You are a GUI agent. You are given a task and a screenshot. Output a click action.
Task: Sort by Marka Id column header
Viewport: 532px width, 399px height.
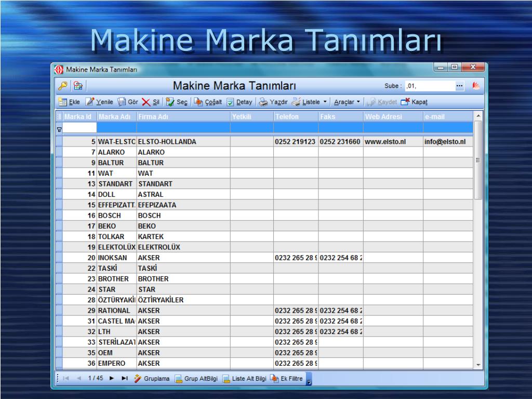79,117
